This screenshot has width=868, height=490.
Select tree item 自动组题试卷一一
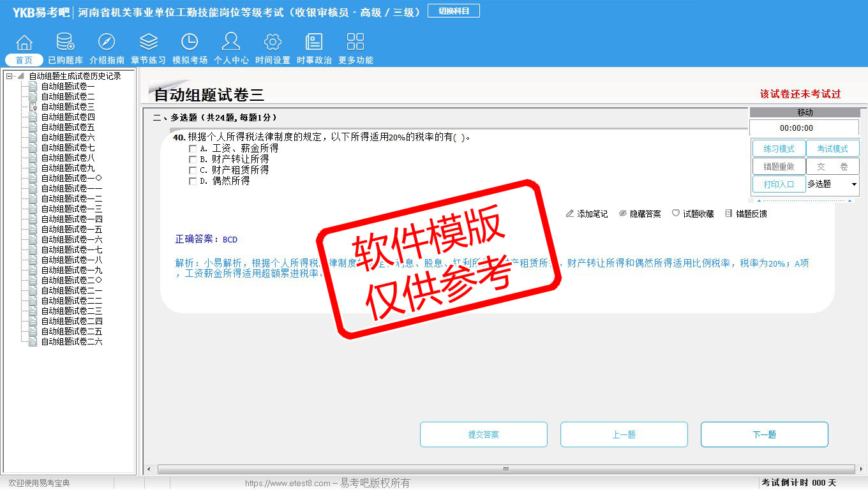[71, 188]
